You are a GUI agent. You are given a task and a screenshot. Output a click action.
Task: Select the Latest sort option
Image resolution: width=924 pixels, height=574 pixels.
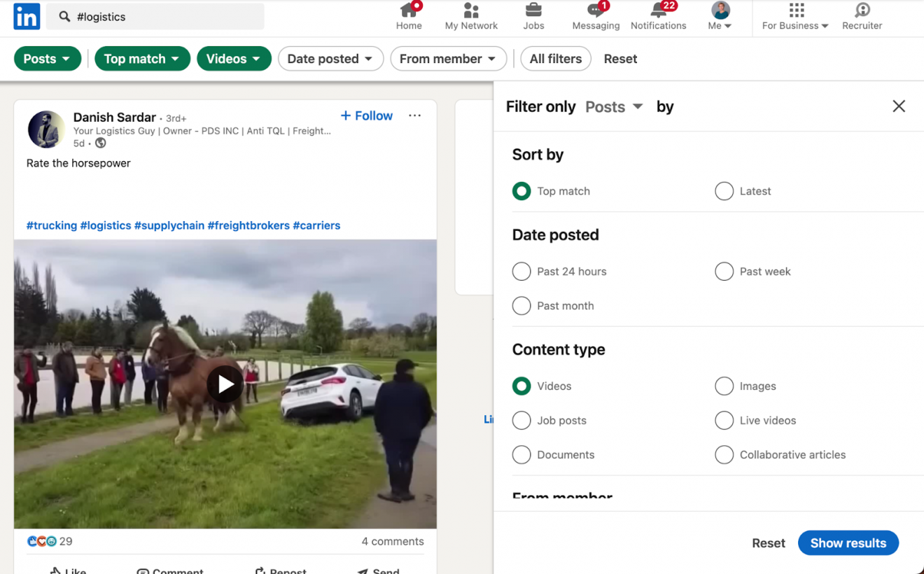[724, 191]
